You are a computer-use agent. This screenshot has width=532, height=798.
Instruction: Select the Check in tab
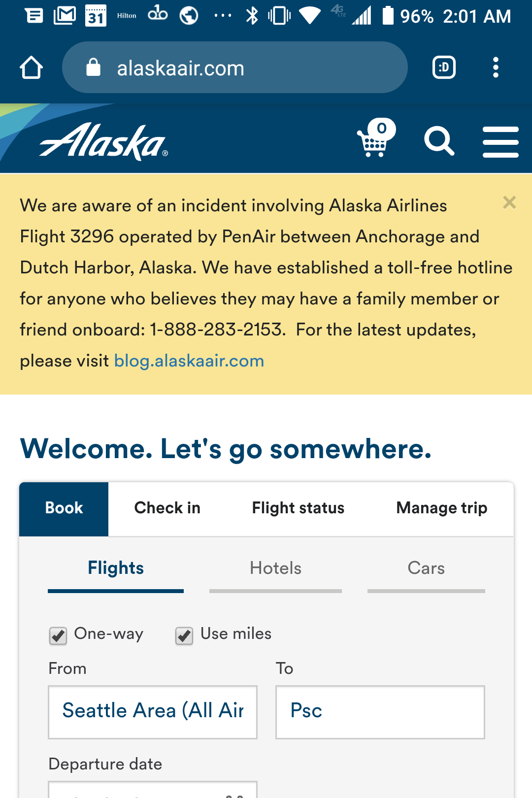point(167,508)
